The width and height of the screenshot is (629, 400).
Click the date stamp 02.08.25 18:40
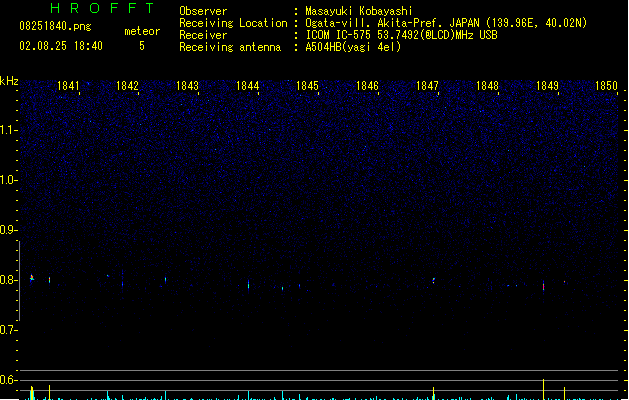tap(61, 46)
